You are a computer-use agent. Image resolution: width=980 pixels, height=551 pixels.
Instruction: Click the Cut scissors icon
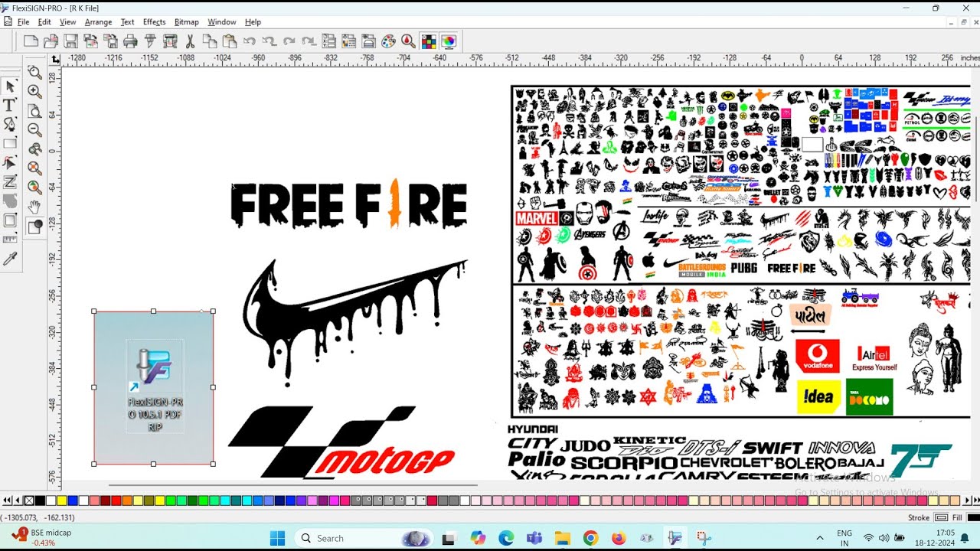click(190, 41)
